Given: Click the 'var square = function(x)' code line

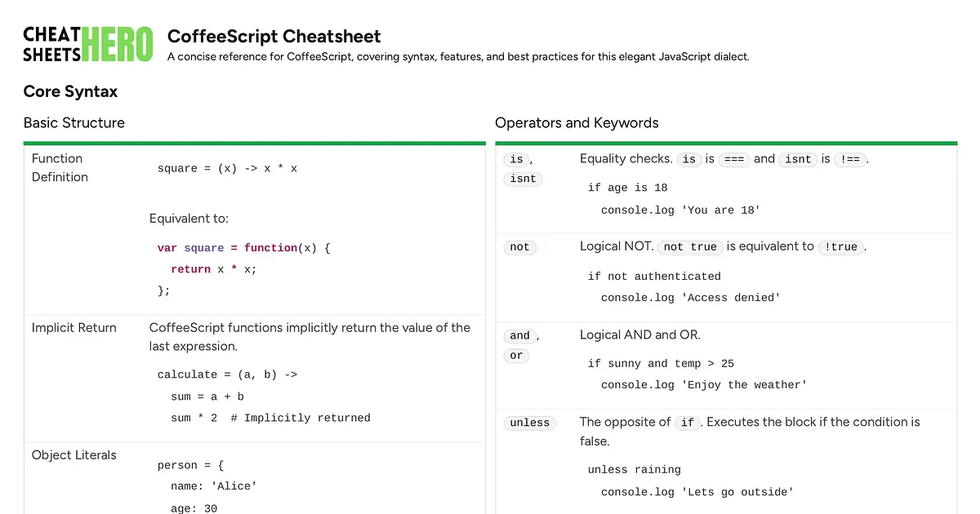Looking at the screenshot, I should (x=243, y=248).
